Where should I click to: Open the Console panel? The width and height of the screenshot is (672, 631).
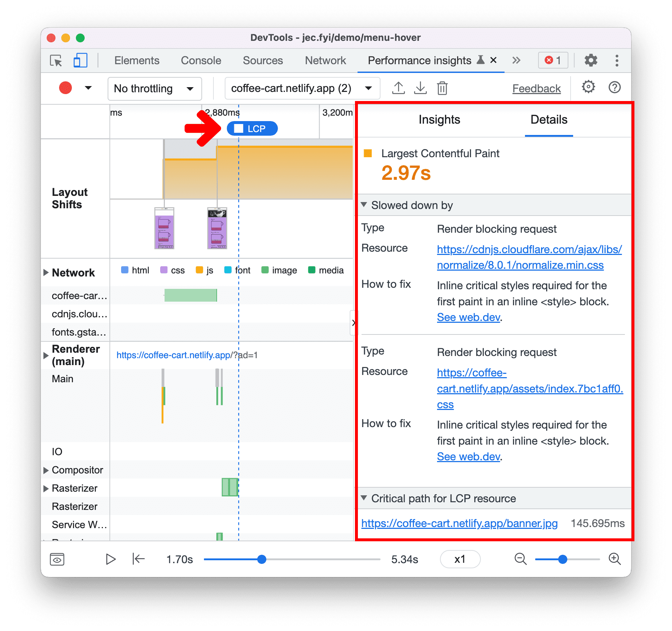pyautogui.click(x=200, y=60)
